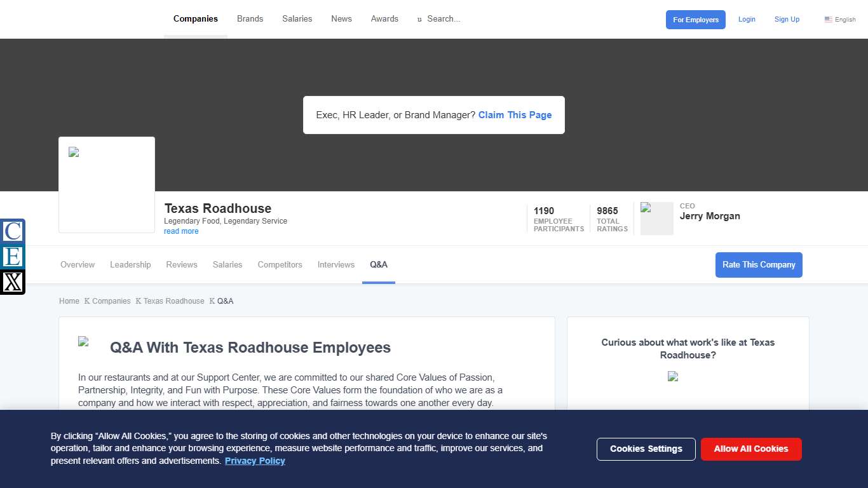Viewport: 868px width, 488px height.
Task: Click the US flag language icon
Action: point(828,20)
